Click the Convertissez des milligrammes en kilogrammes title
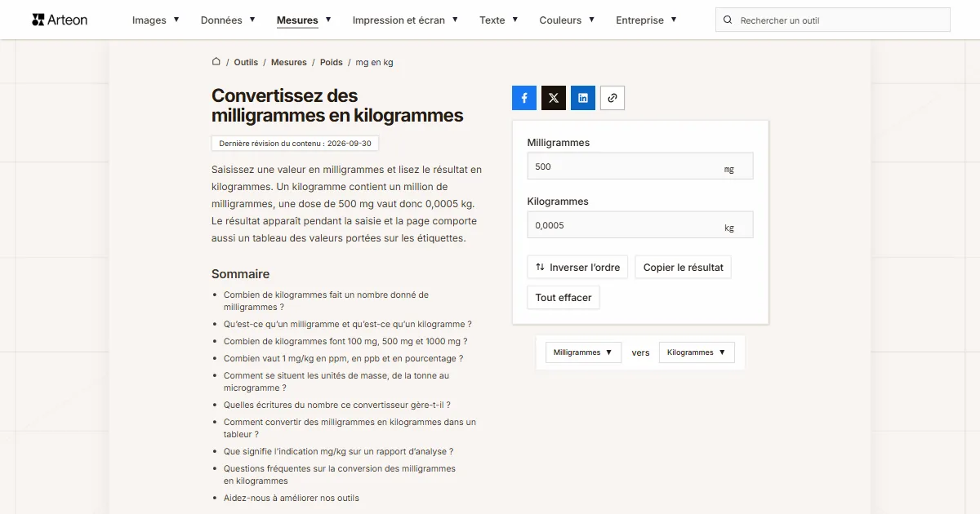Screen dimensions: 980x514 point(337,106)
